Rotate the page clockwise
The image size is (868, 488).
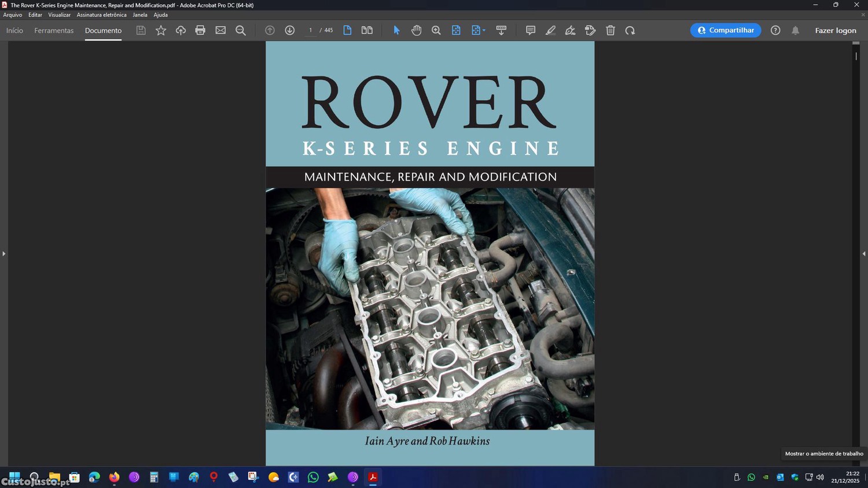(630, 30)
